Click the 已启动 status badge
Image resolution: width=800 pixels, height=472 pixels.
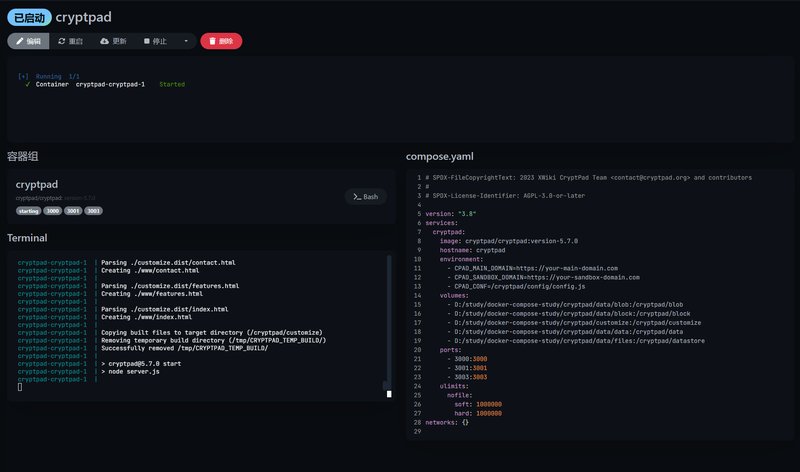click(x=29, y=18)
